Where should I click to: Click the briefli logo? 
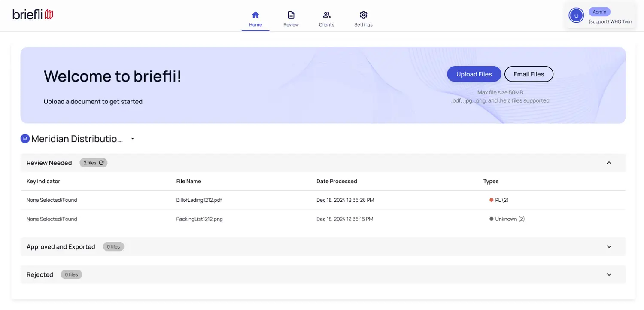tap(33, 15)
